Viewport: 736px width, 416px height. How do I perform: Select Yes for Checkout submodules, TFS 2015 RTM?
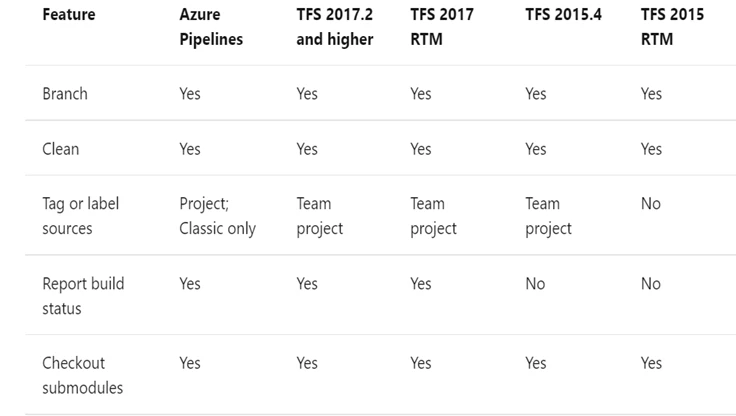(x=651, y=363)
